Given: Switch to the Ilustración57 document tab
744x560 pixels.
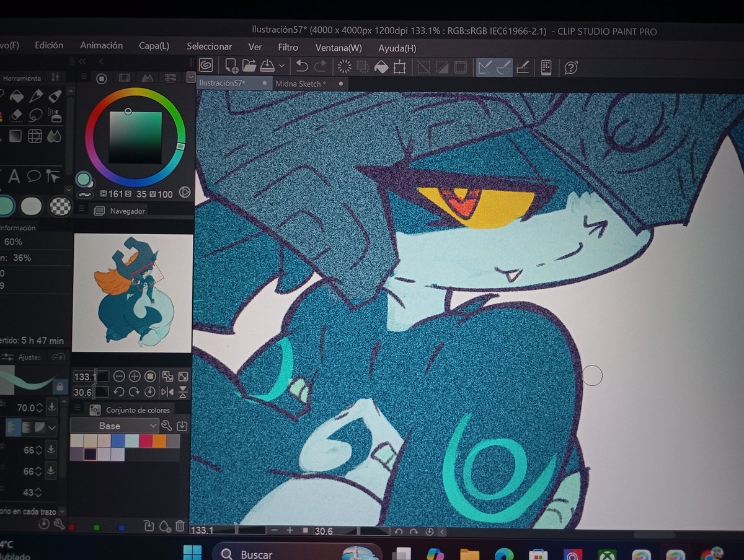Looking at the screenshot, I should click(x=234, y=83).
